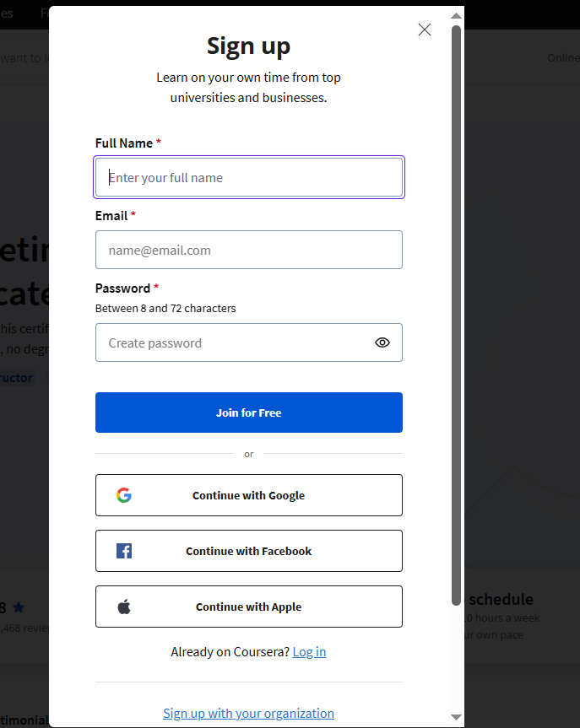Open Sign up with your organization

point(248,714)
